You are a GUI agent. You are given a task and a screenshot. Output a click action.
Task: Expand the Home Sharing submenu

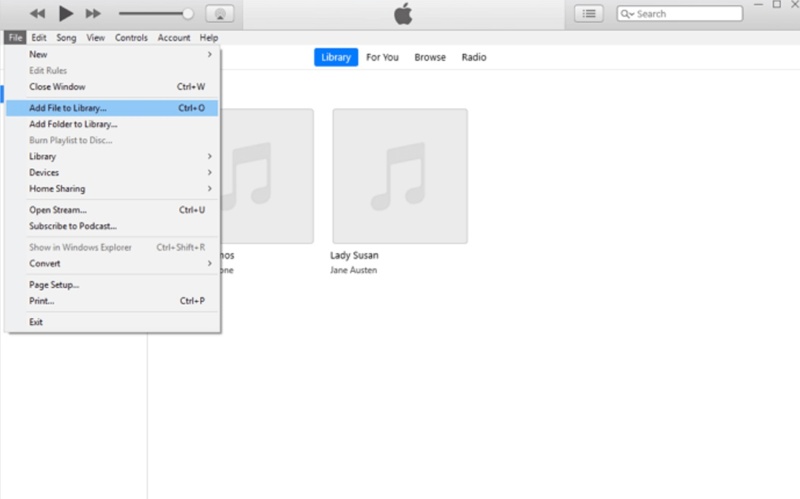click(x=112, y=189)
